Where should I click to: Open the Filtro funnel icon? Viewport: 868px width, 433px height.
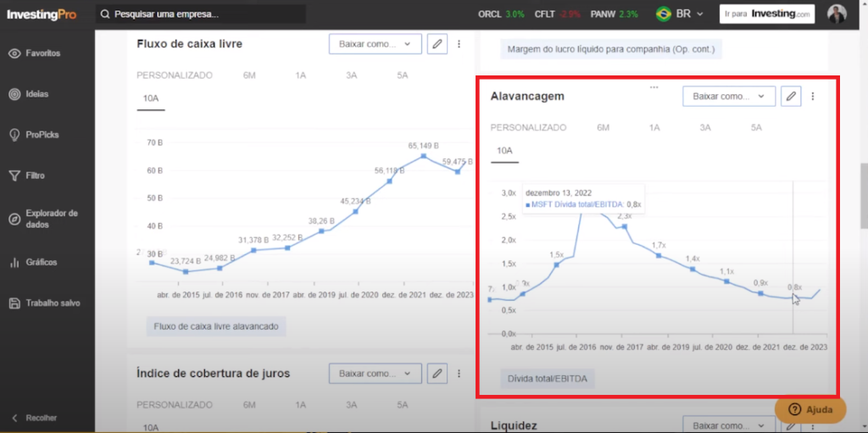(x=14, y=175)
